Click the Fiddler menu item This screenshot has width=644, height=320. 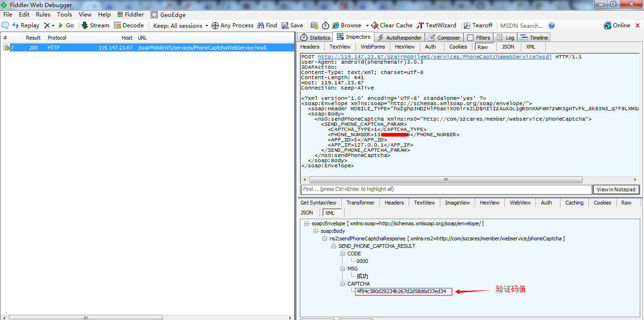pyautogui.click(x=131, y=15)
